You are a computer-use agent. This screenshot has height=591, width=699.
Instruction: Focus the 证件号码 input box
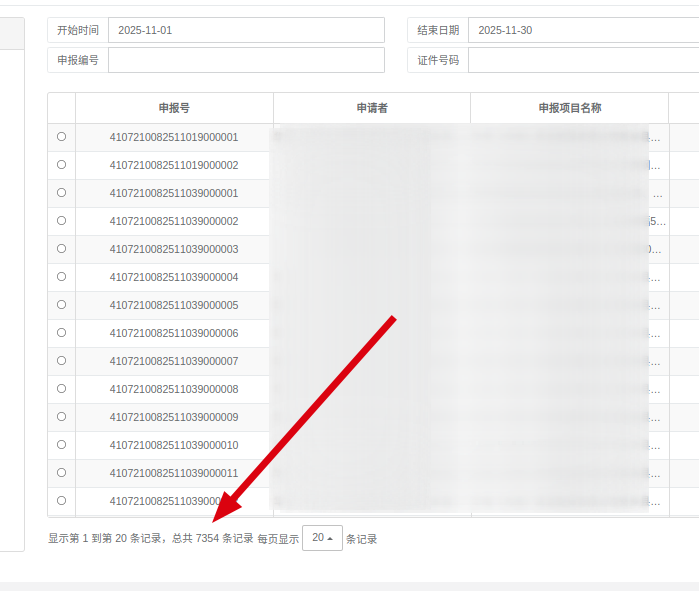click(582, 60)
